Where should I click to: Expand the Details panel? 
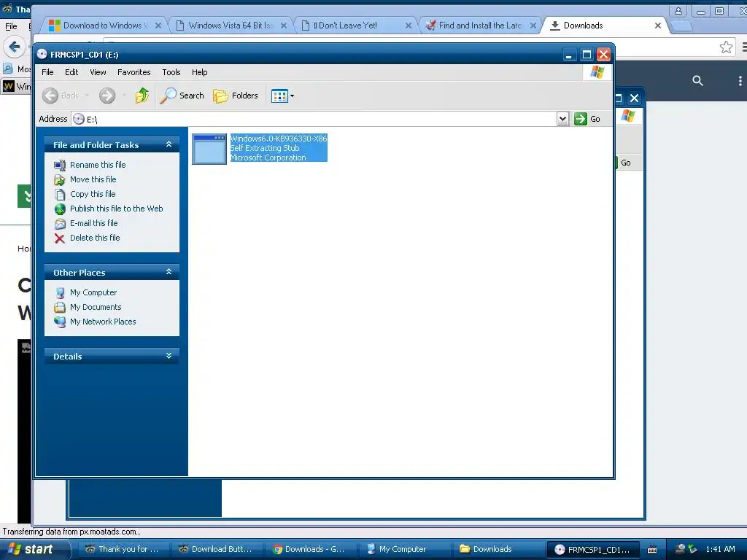169,356
